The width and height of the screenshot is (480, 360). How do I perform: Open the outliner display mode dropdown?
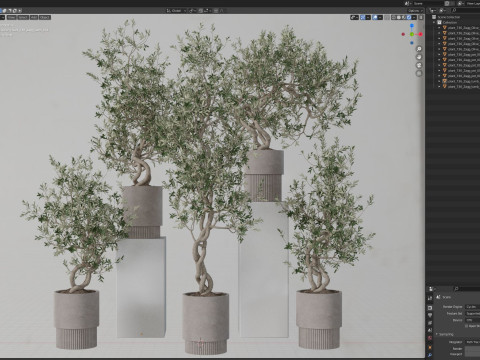tap(442, 11)
